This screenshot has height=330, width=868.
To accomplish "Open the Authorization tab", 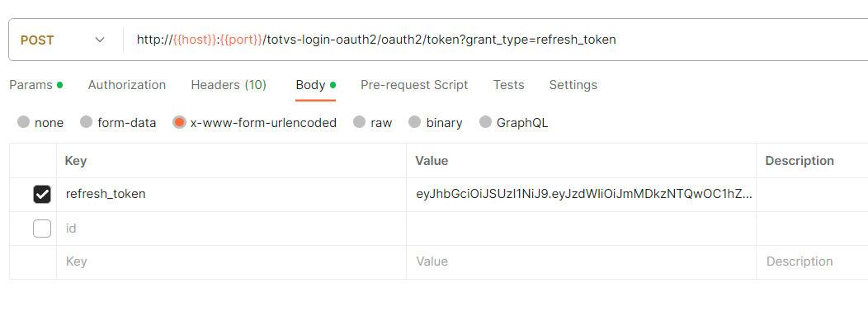I will pos(127,85).
